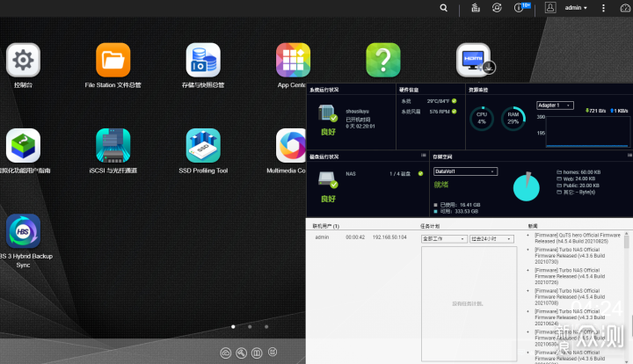Click the down arrow of news scrollbar

click(627, 361)
